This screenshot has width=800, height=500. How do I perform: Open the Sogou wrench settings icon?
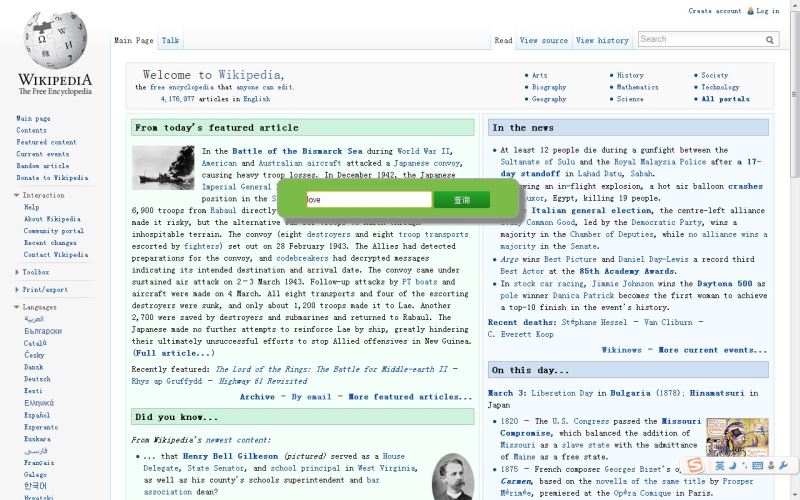tap(783, 465)
